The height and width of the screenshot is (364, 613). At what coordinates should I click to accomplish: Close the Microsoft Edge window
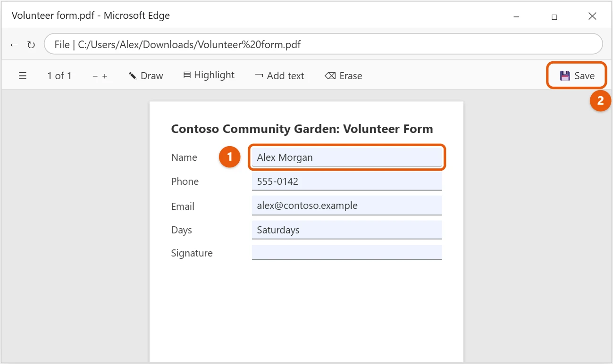point(592,16)
